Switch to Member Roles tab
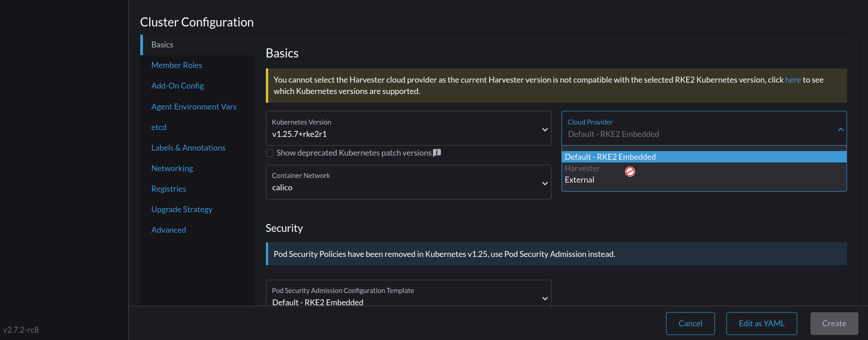The width and height of the screenshot is (868, 340). click(x=176, y=65)
